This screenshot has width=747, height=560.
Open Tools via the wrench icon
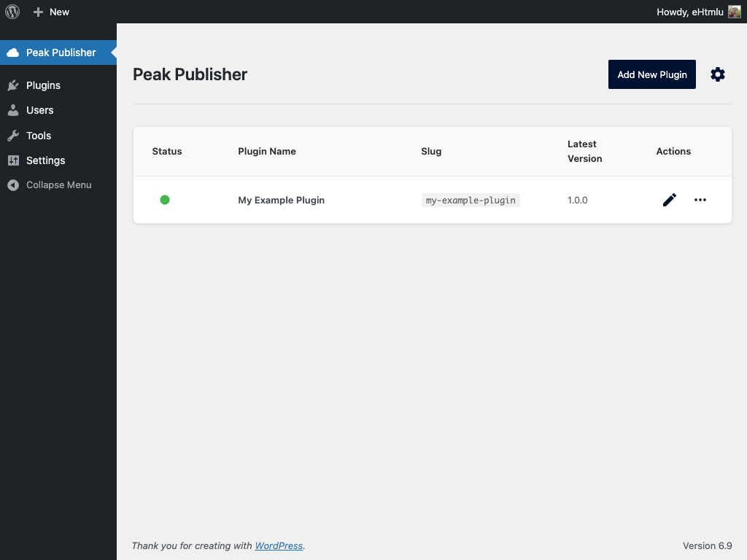15,136
